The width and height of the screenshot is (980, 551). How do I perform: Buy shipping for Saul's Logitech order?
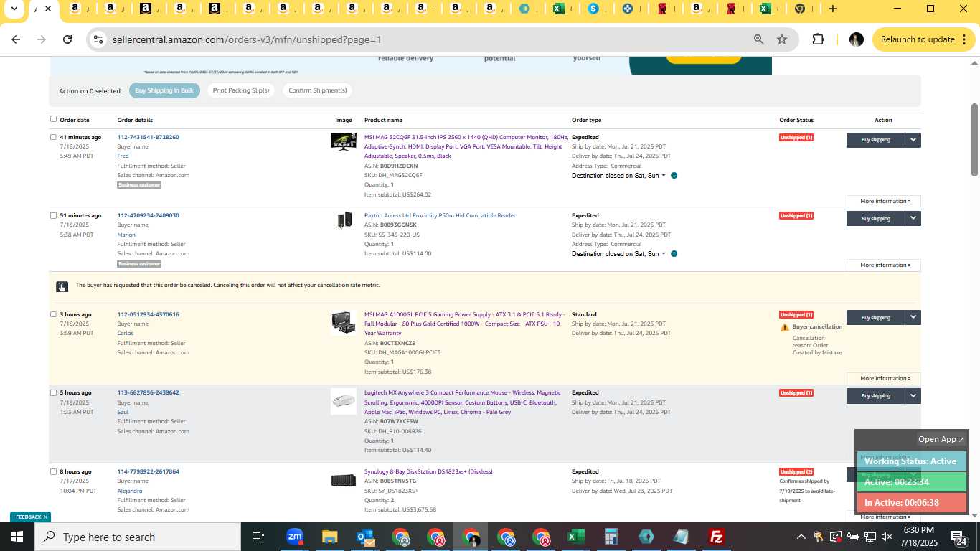click(875, 395)
